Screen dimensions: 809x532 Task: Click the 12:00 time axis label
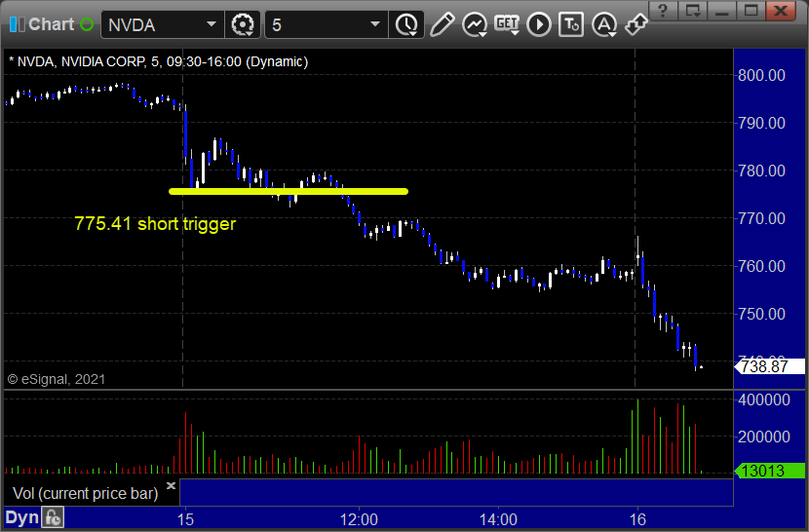(359, 519)
